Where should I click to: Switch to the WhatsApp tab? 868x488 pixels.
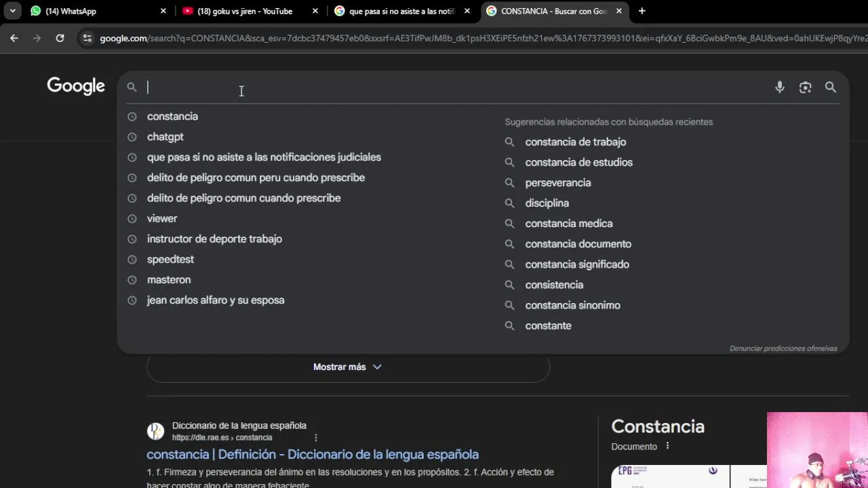pos(98,11)
